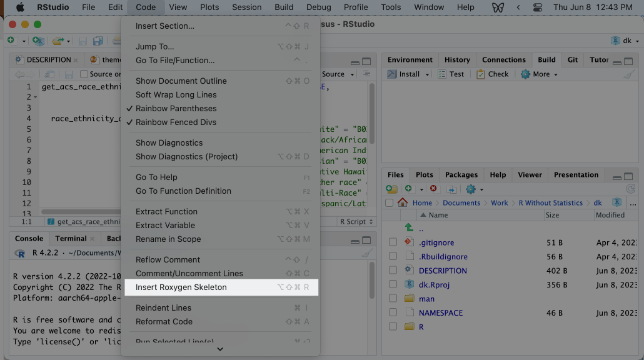Show more Code menu items chevron
This screenshot has width=644, height=360.
tap(220, 349)
